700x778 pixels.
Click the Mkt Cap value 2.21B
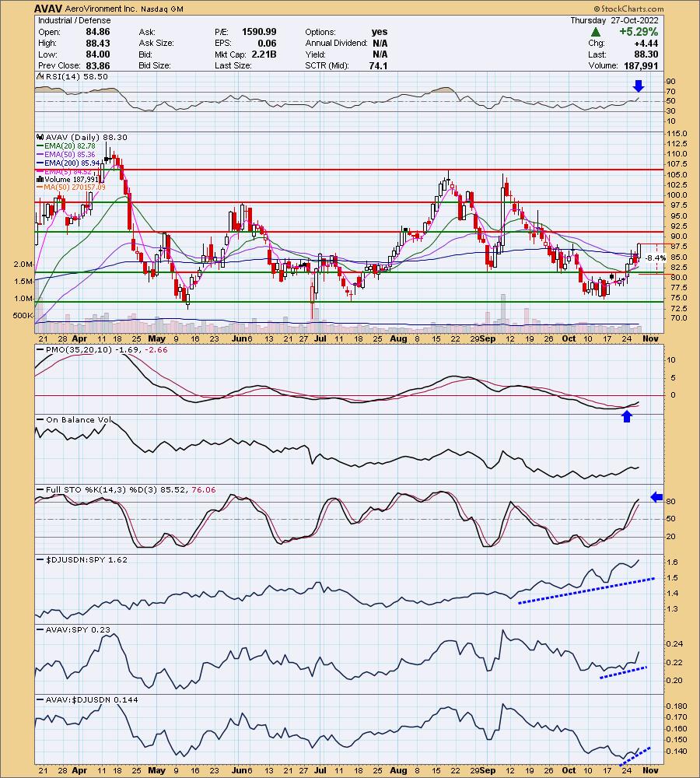(x=264, y=54)
